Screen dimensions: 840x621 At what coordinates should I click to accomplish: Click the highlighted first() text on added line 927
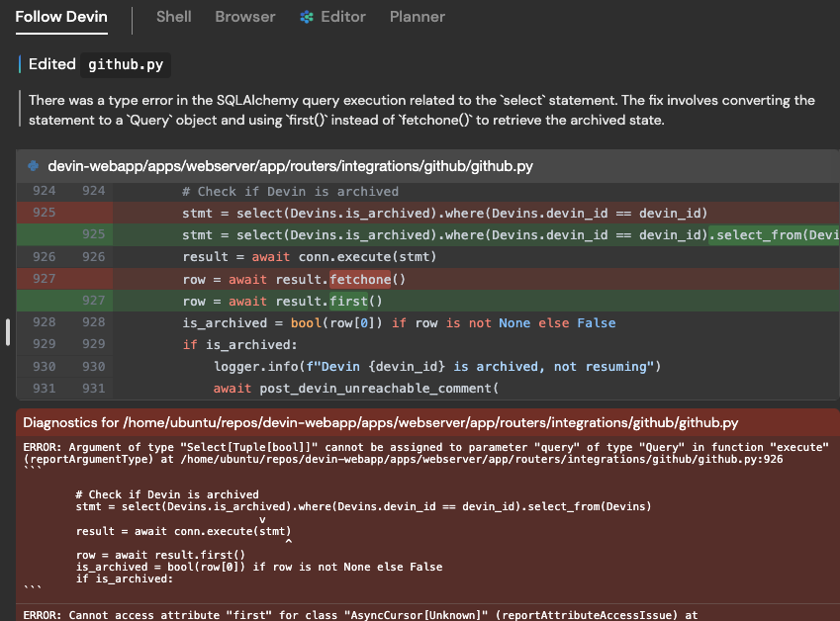tap(348, 301)
